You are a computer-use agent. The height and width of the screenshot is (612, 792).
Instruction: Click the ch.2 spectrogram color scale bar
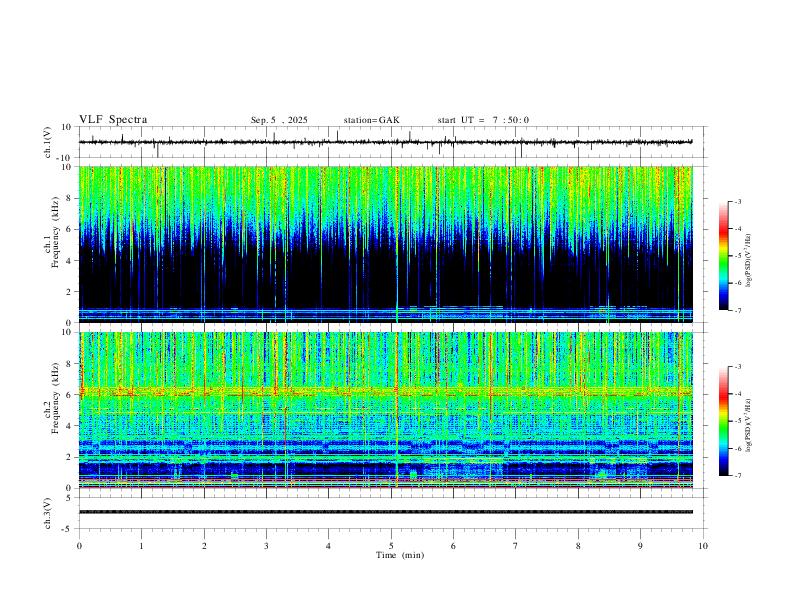tap(723, 421)
